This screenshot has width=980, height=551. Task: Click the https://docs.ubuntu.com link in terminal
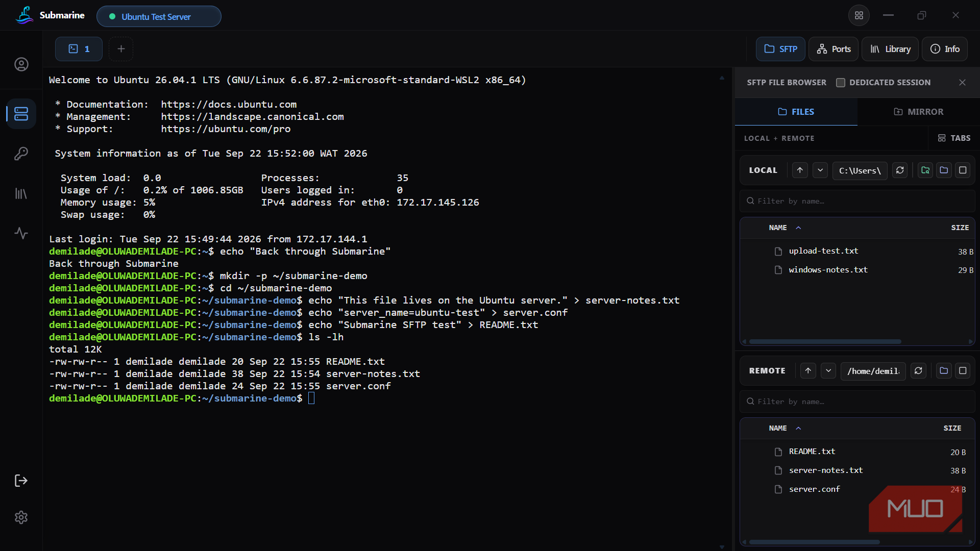click(x=229, y=105)
